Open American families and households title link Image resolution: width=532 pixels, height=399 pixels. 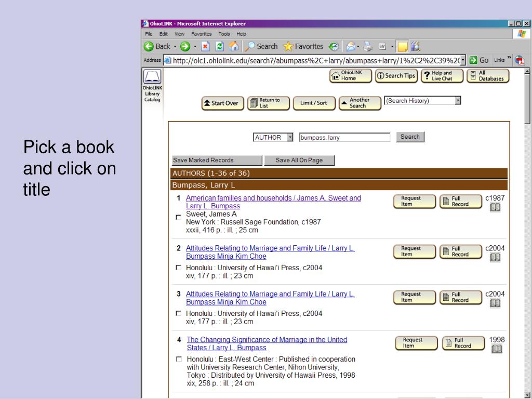273,202
